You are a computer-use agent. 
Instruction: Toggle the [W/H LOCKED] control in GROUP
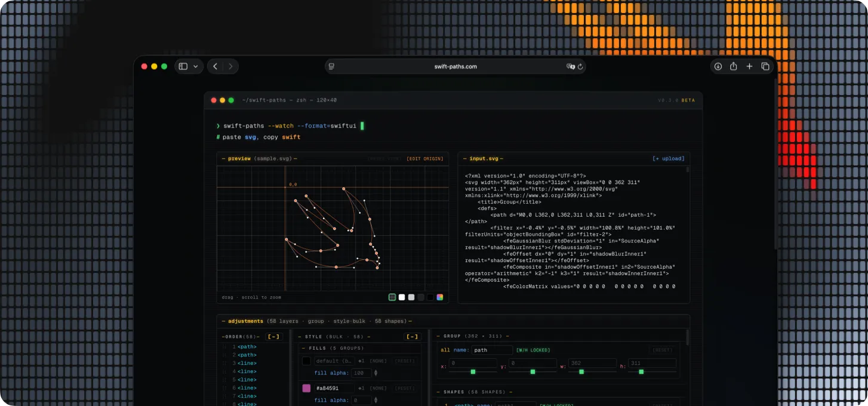[x=533, y=350]
